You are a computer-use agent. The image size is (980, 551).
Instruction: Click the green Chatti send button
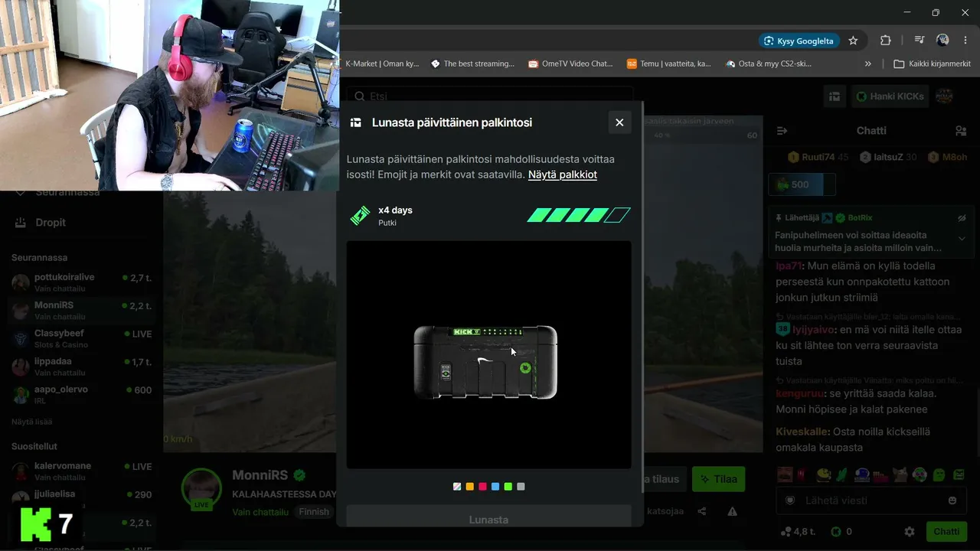(x=946, y=531)
